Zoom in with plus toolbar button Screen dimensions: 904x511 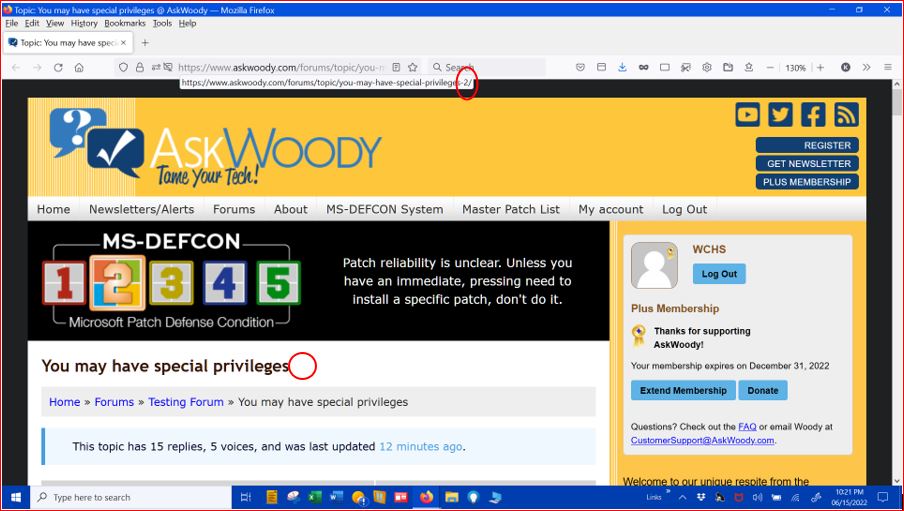[x=820, y=67]
